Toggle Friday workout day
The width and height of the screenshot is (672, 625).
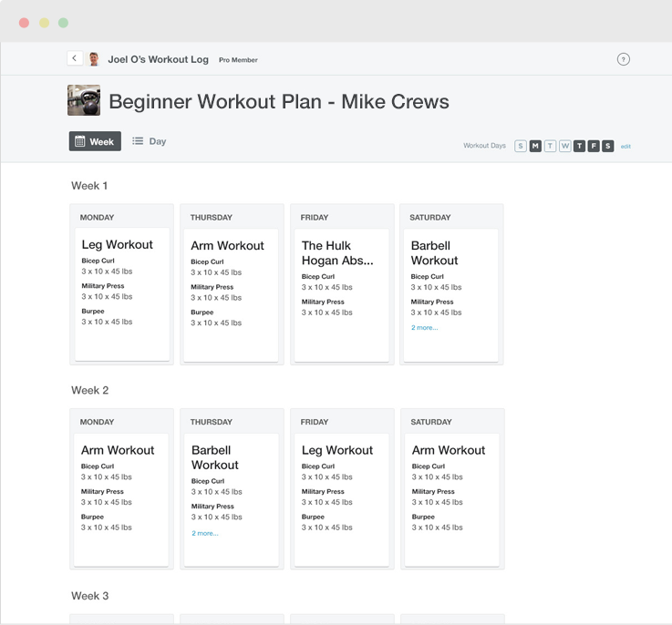594,146
